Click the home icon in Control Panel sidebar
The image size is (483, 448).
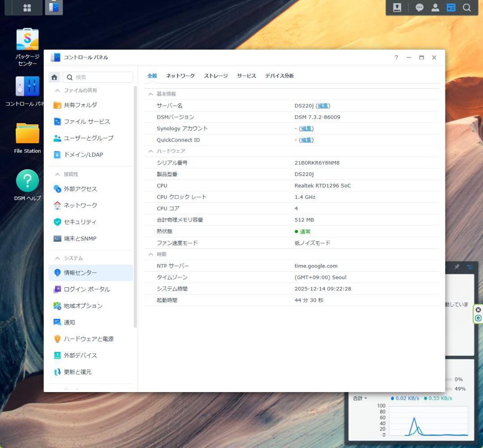54,77
